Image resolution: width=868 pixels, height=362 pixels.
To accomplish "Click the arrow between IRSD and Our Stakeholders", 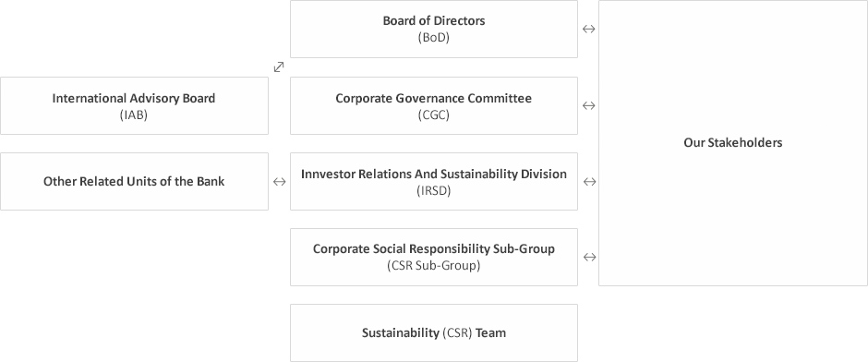I will tap(589, 182).
